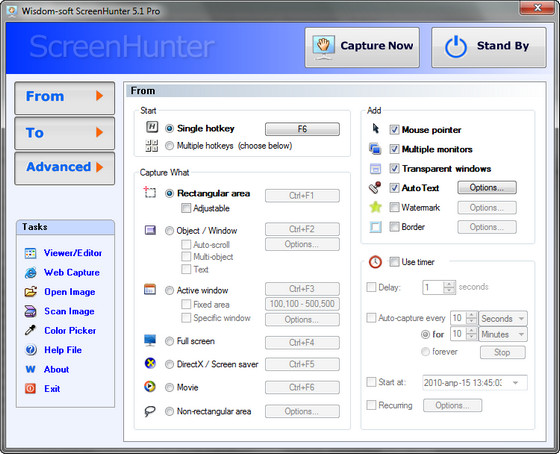This screenshot has width=560, height=454.
Task: Enable the Adjustable checkbox
Action: point(186,208)
